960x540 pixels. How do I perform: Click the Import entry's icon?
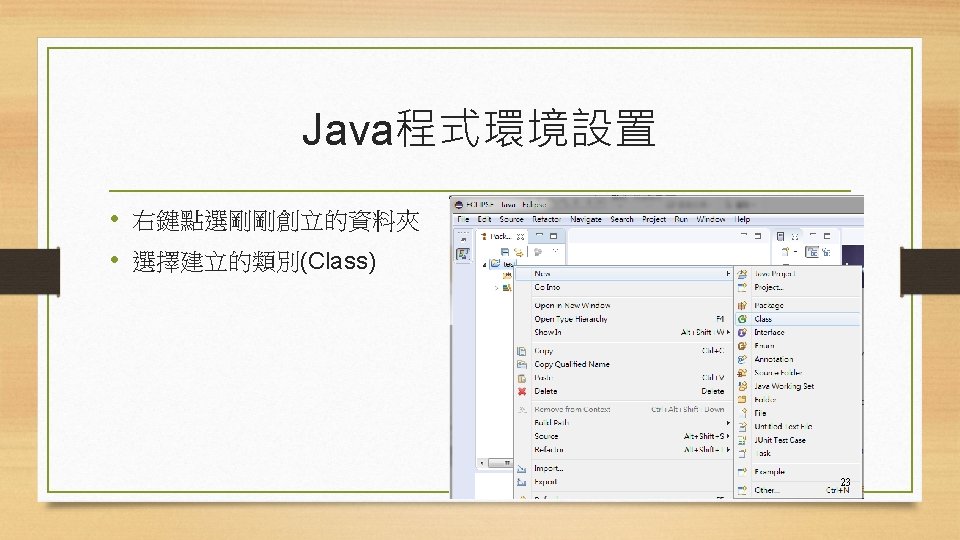tap(522, 469)
